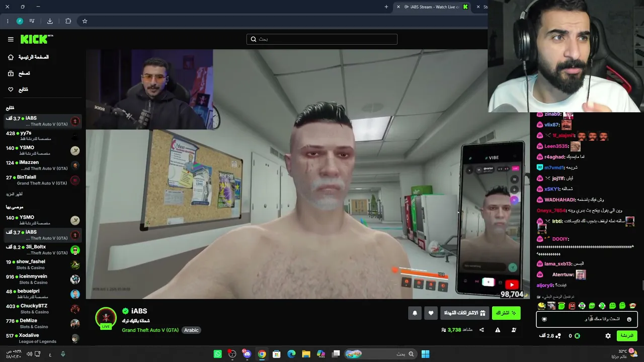This screenshot has width=644, height=362.
Task: Click username lama_sxb13 in chat
Action: click(x=558, y=264)
